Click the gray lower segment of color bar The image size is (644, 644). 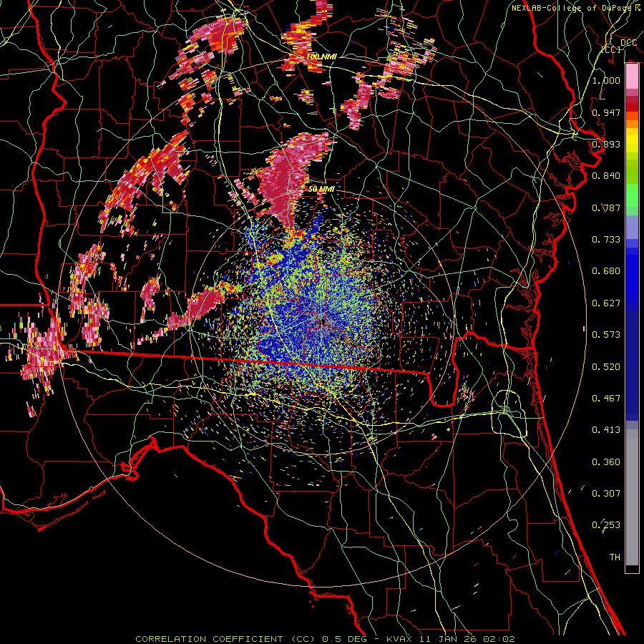632,497
